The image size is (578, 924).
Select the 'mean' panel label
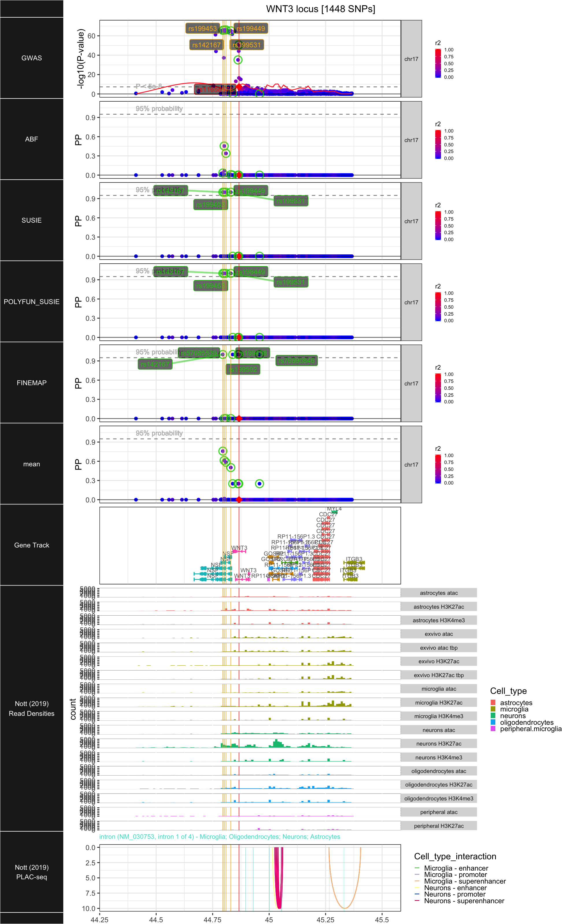(32, 464)
